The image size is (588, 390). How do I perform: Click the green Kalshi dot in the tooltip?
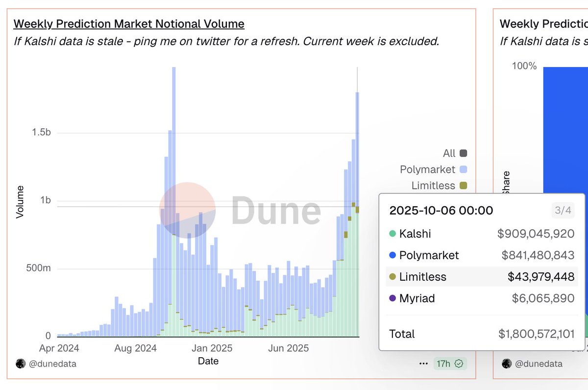392,234
